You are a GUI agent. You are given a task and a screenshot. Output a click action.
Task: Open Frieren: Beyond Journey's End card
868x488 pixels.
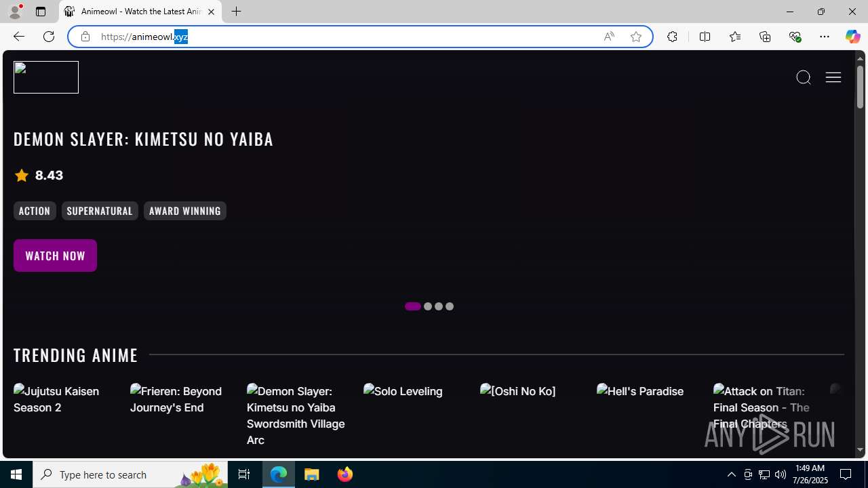tap(180, 399)
